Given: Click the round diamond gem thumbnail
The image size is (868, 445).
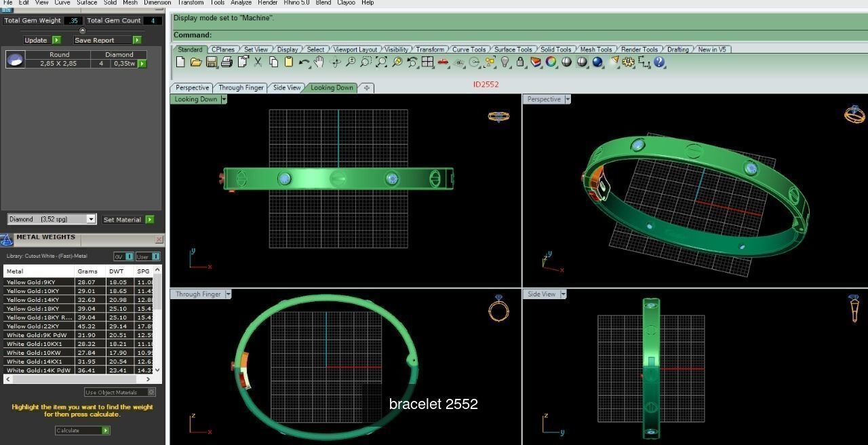Looking at the screenshot, I should pos(16,60).
